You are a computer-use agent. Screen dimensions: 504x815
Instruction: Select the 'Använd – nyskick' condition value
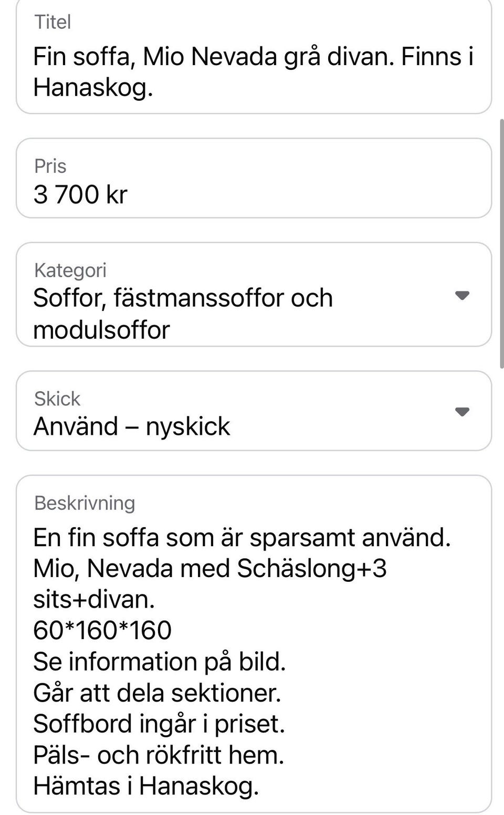pos(132,426)
